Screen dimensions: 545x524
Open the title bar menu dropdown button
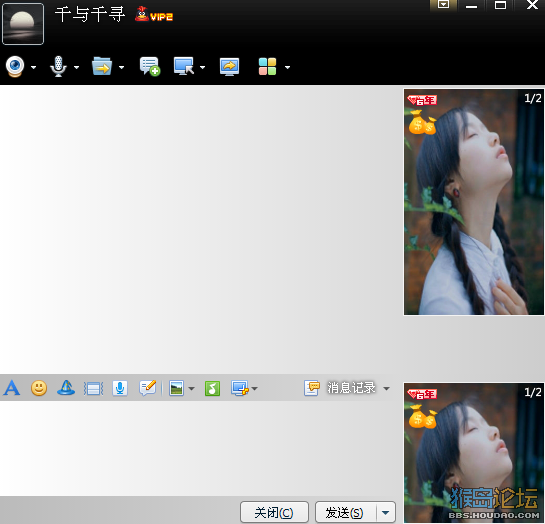[444, 5]
